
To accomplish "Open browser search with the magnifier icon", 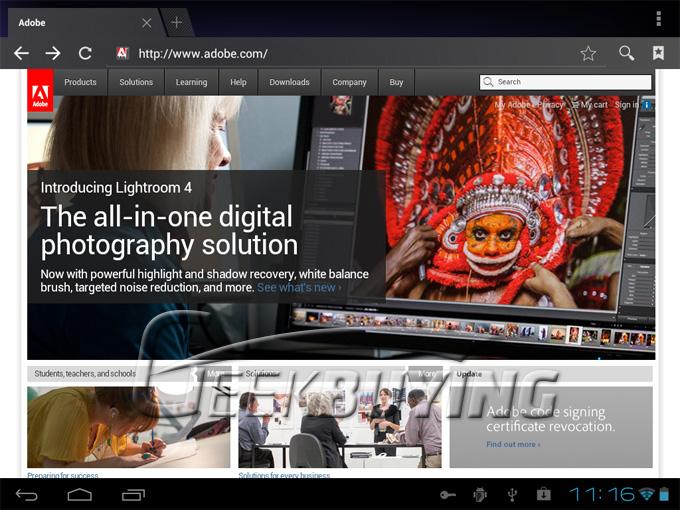I will click(626, 53).
